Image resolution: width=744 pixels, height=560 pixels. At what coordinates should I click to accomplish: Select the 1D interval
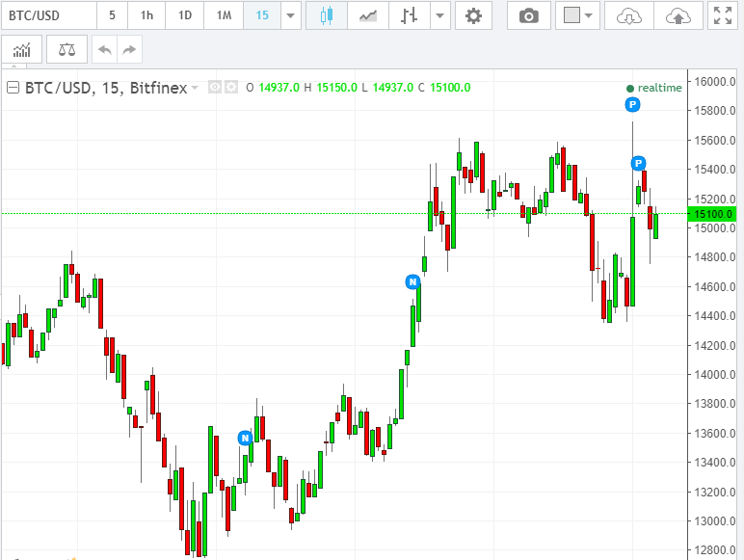pos(185,15)
